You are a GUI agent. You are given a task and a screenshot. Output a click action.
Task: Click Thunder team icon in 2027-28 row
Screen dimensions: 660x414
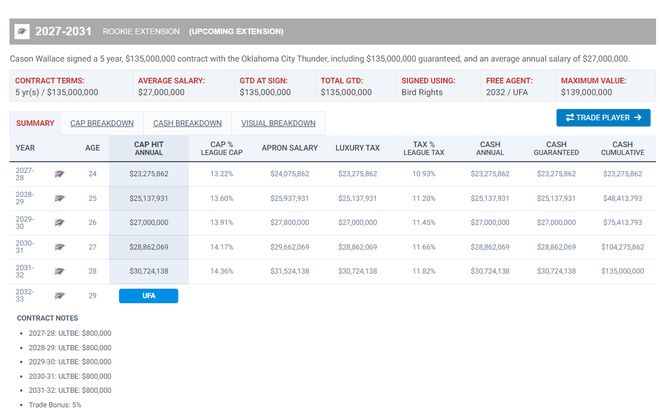pos(59,174)
